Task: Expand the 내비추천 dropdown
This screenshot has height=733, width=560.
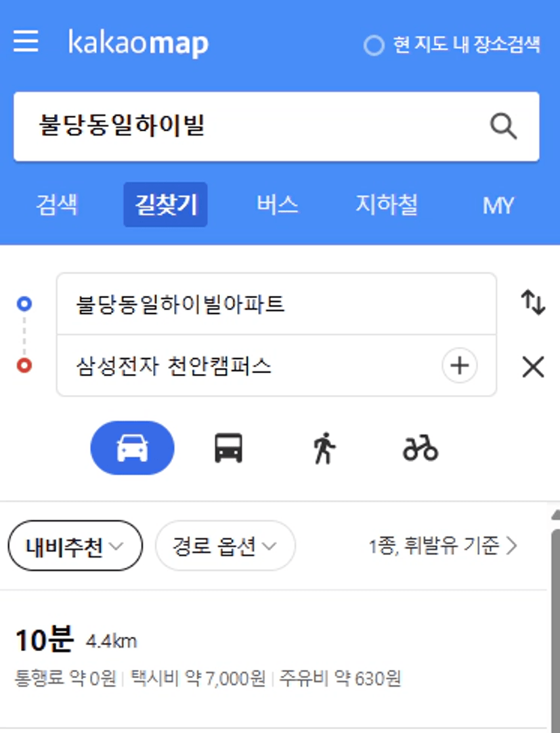Action: pyautogui.click(x=75, y=545)
